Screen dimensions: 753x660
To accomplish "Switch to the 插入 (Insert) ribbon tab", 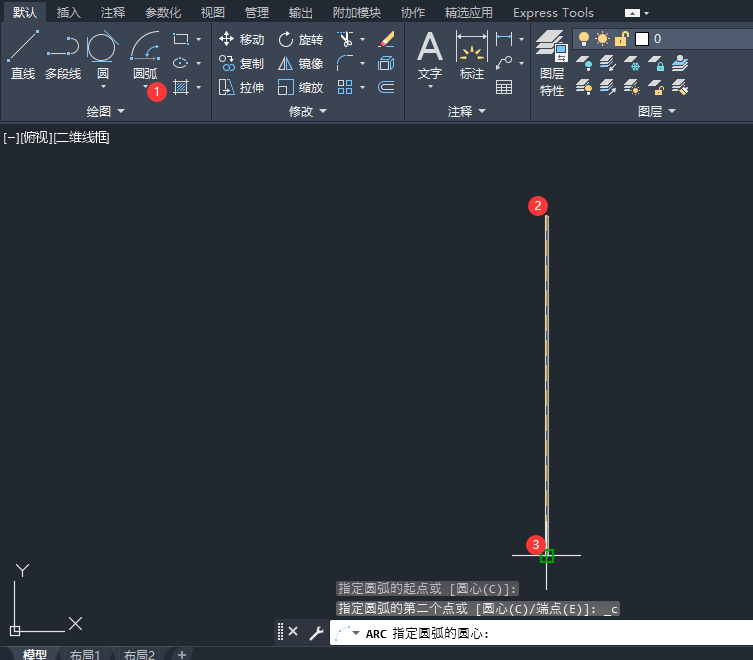I will click(x=69, y=12).
